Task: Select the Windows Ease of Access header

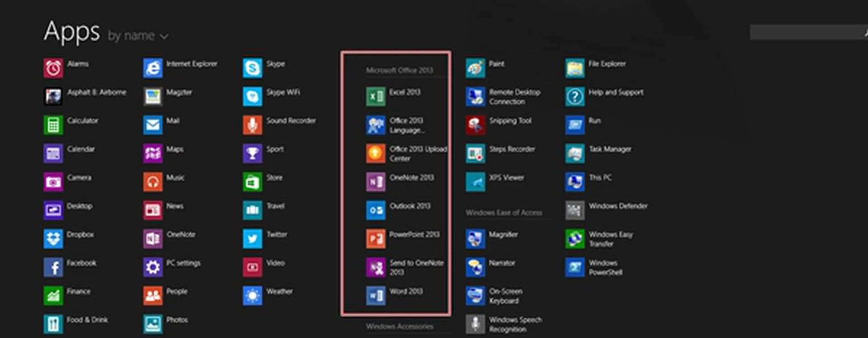Action: (x=504, y=213)
